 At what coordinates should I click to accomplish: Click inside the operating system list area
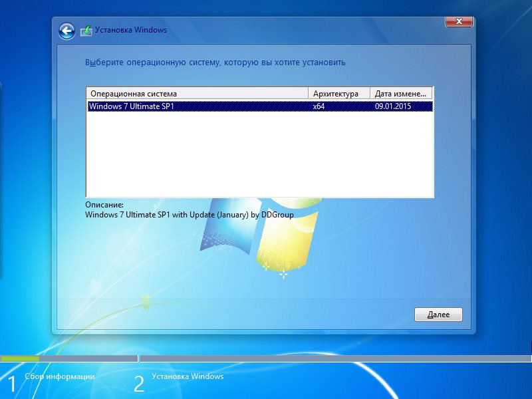coord(259,153)
